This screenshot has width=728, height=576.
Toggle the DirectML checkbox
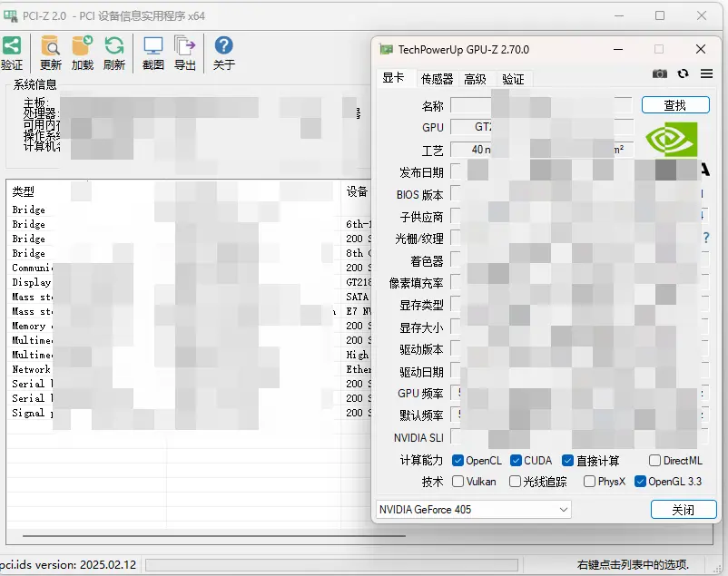[x=654, y=461]
